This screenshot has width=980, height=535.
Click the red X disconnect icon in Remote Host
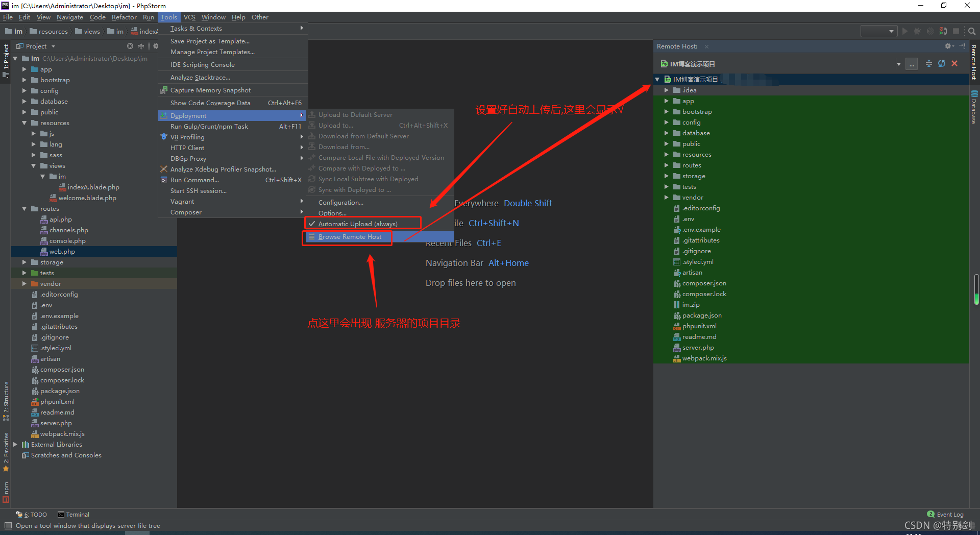pyautogui.click(x=954, y=64)
